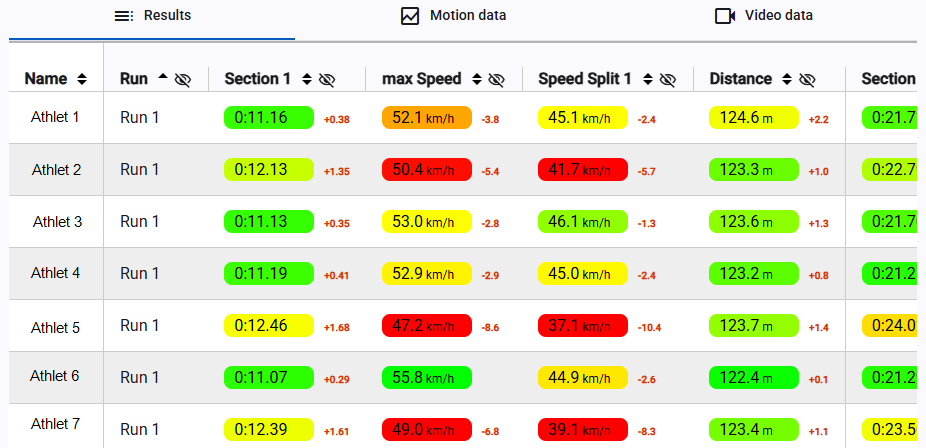The height and width of the screenshot is (448, 926).
Task: Hide the Distance column
Action: coord(807,80)
